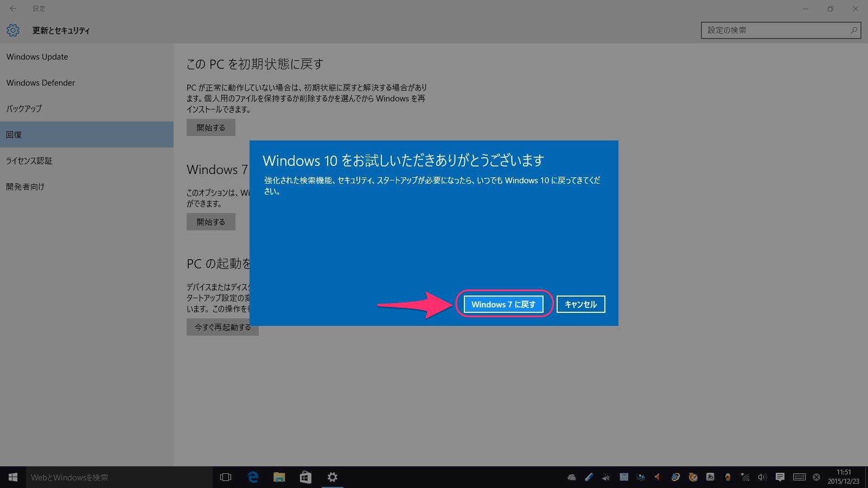Open Windows Defender settings in the sidebar
This screenshot has height=488, width=868.
click(87, 82)
